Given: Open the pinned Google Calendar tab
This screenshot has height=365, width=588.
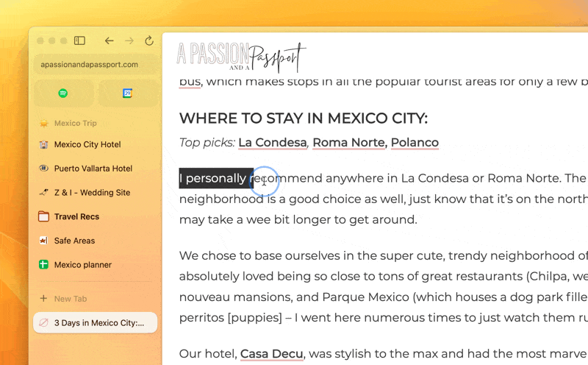Looking at the screenshot, I should [127, 93].
